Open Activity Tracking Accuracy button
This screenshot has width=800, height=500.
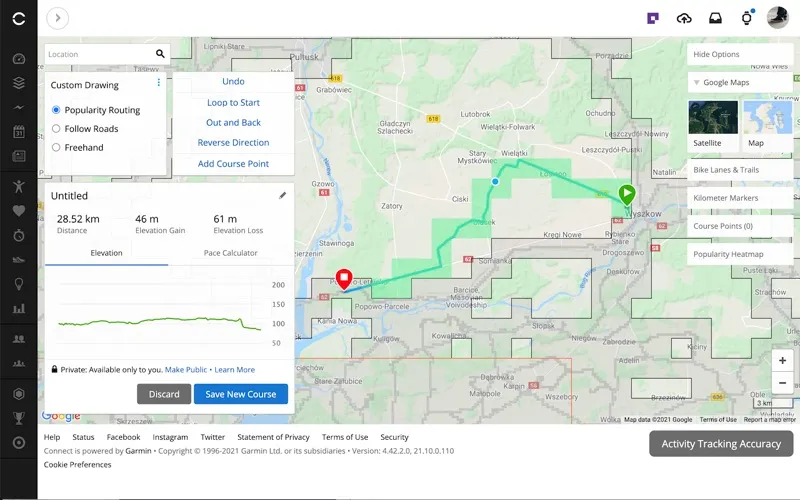click(721, 444)
